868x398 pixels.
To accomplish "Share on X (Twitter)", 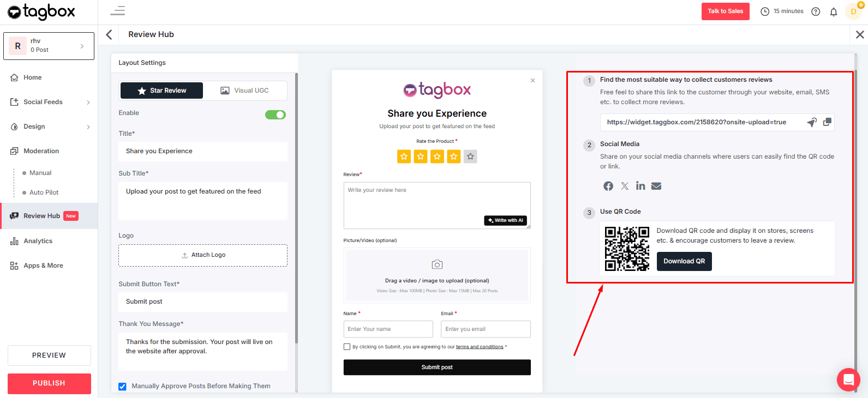I will (x=625, y=186).
